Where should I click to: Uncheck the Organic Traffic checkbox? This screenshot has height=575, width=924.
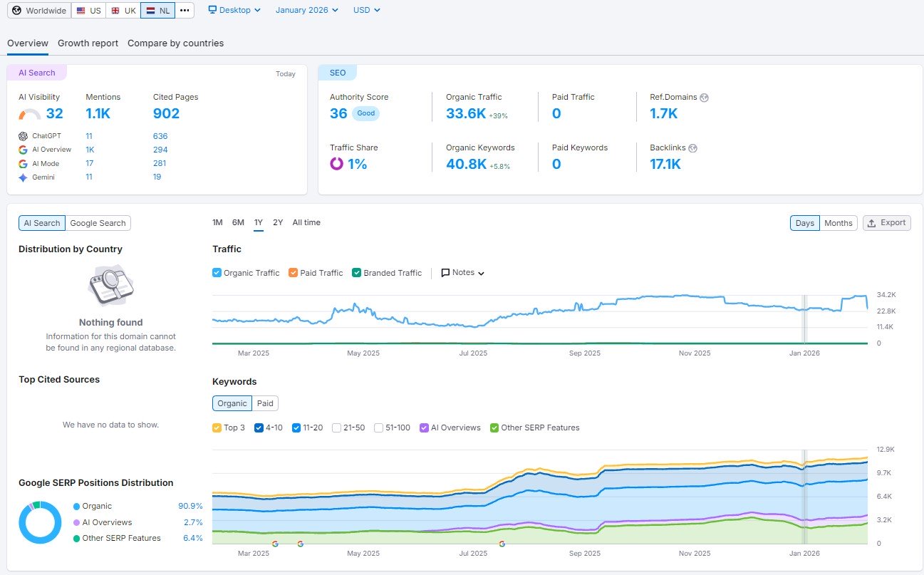coord(217,273)
